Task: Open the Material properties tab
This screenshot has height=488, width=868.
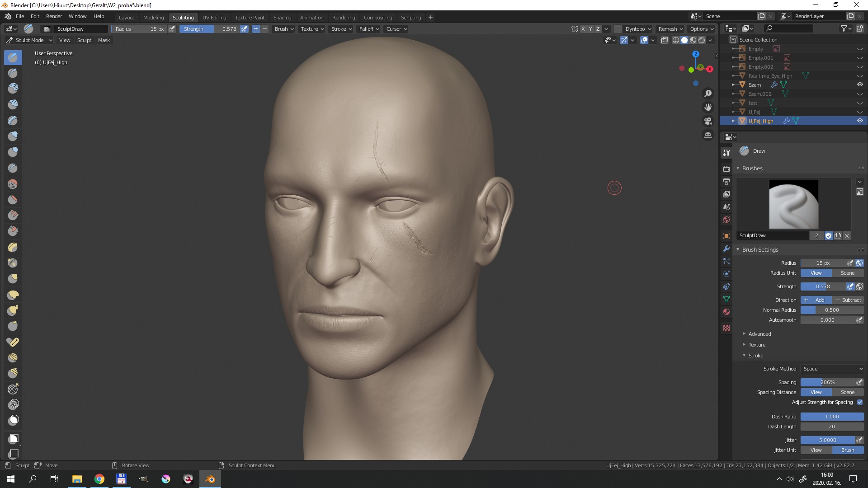Action: pyautogui.click(x=726, y=312)
